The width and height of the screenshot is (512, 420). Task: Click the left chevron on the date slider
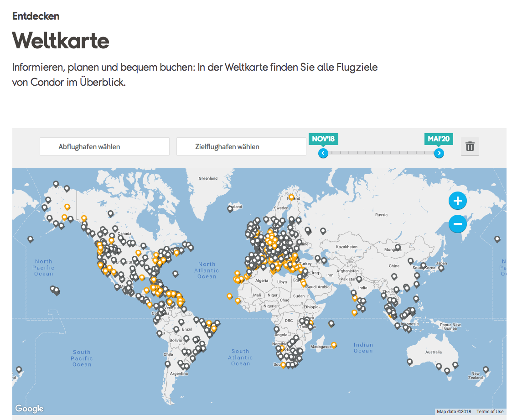point(323,154)
